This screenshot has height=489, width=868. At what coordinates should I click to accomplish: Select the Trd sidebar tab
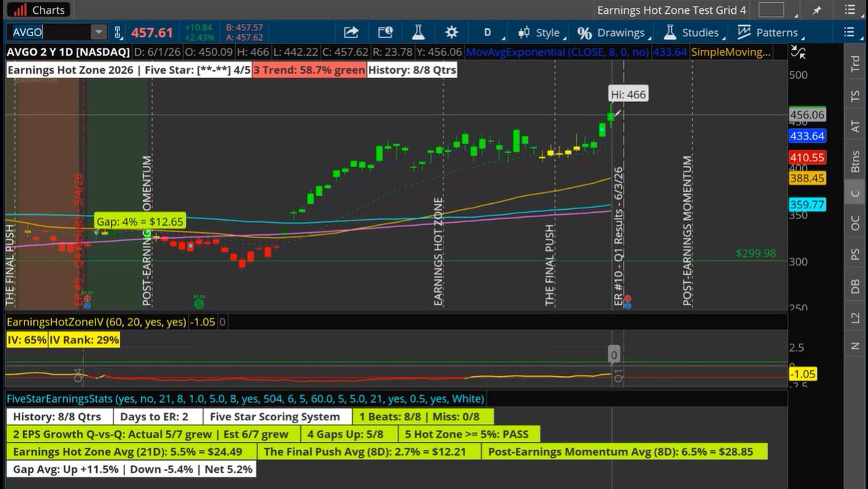tap(856, 64)
